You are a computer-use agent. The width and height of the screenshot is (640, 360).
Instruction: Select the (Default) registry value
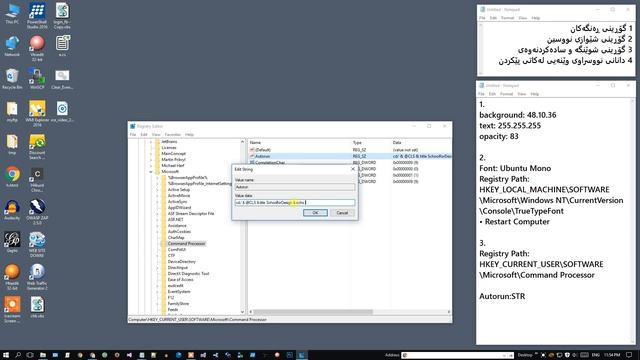[263, 150]
